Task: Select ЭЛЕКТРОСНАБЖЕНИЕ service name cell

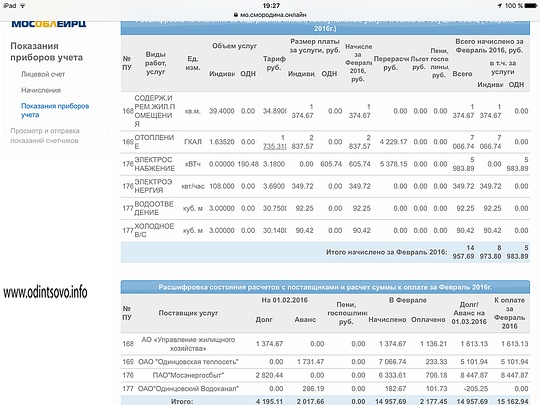Action: pyautogui.click(x=155, y=164)
